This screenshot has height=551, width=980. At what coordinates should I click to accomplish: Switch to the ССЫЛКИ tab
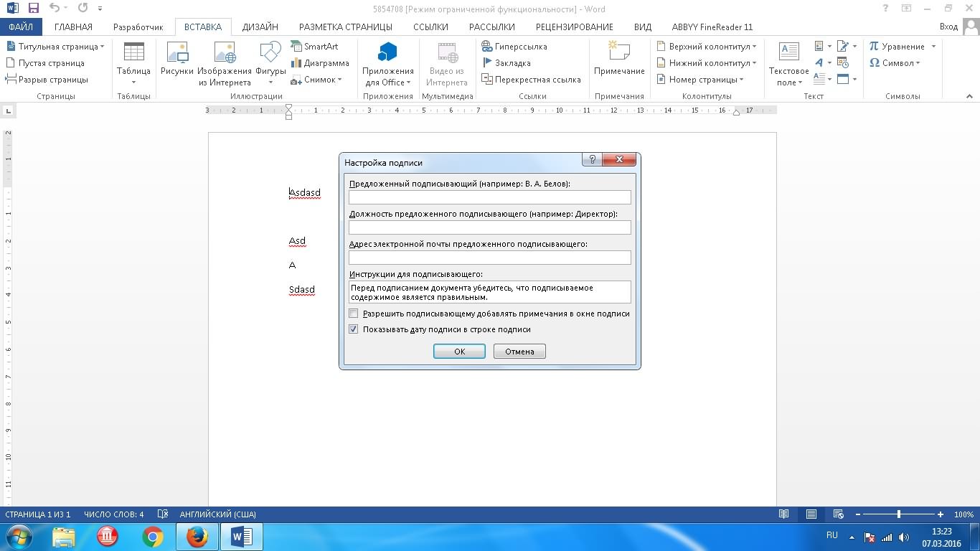click(x=430, y=27)
